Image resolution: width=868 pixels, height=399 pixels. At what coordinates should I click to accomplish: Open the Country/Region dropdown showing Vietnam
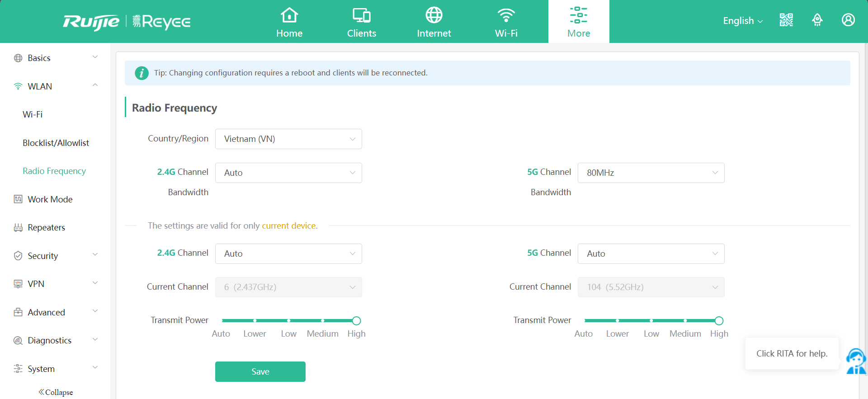coord(288,139)
